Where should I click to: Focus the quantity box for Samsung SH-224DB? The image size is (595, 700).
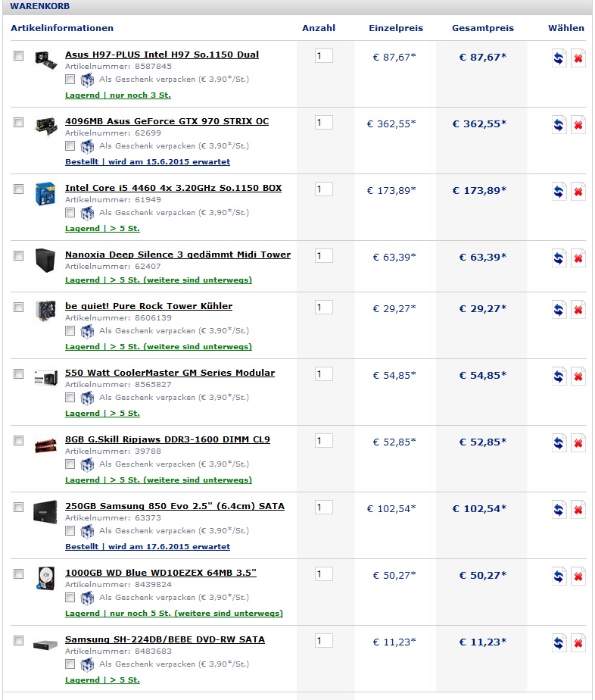click(x=323, y=641)
